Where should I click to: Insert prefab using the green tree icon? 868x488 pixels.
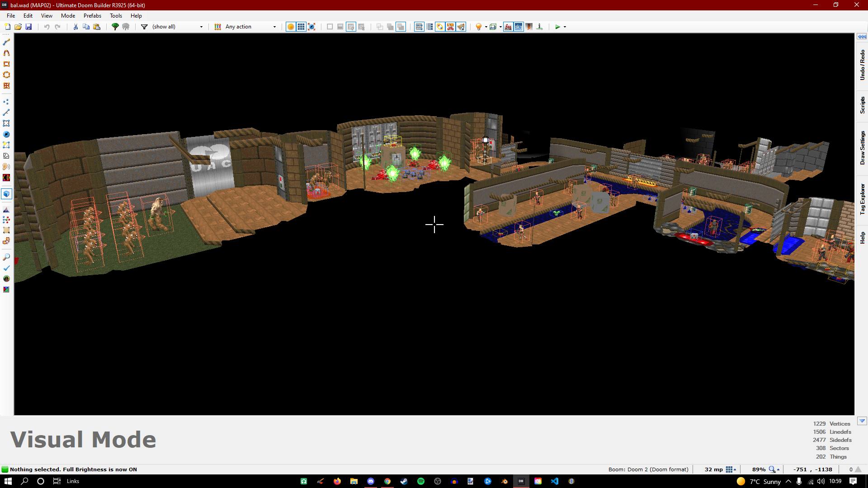click(x=115, y=27)
